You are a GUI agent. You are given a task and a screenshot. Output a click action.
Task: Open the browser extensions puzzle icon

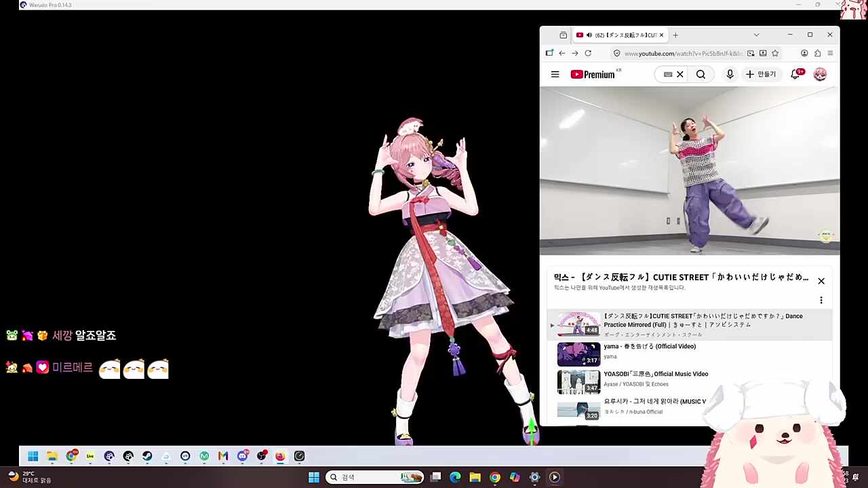point(817,54)
